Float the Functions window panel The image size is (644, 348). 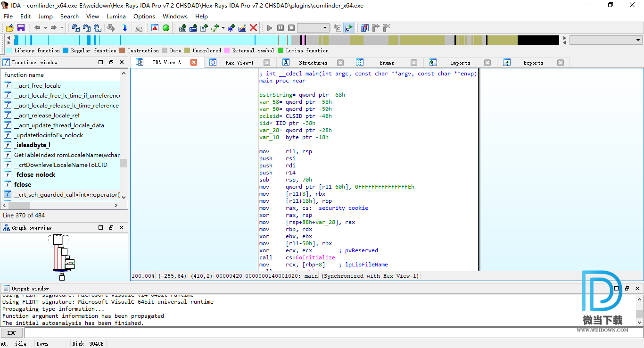click(111, 62)
